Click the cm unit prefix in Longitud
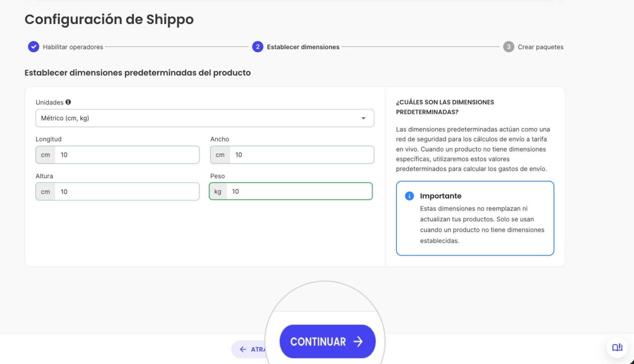Screen dimensions: 634x364 45,155
